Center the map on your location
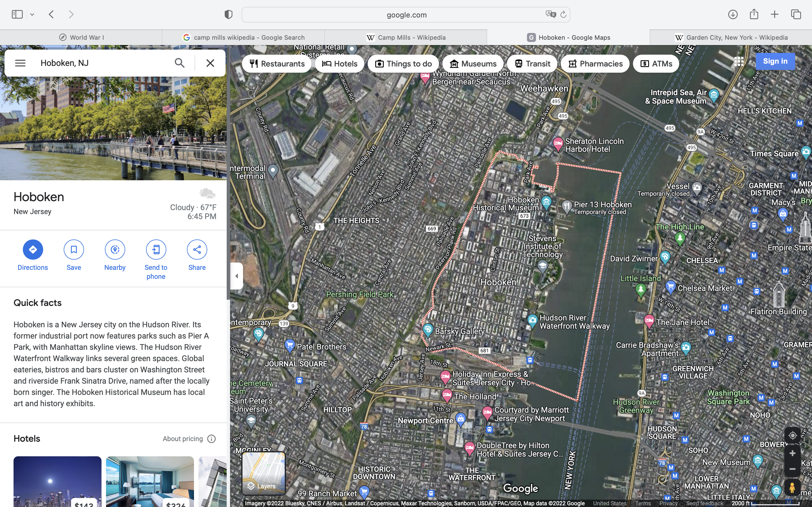This screenshot has width=812, height=507. point(792,435)
